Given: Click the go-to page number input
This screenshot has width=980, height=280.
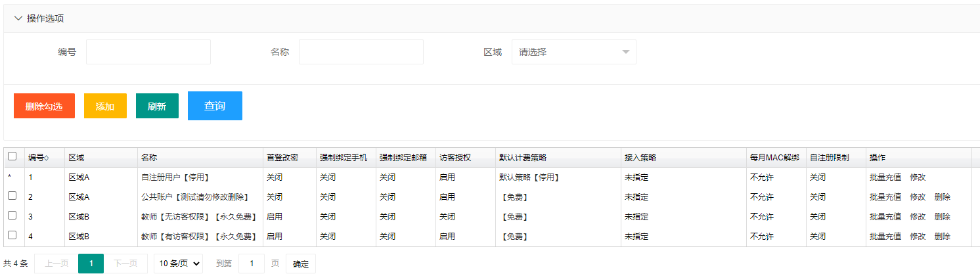Looking at the screenshot, I should pos(252,264).
